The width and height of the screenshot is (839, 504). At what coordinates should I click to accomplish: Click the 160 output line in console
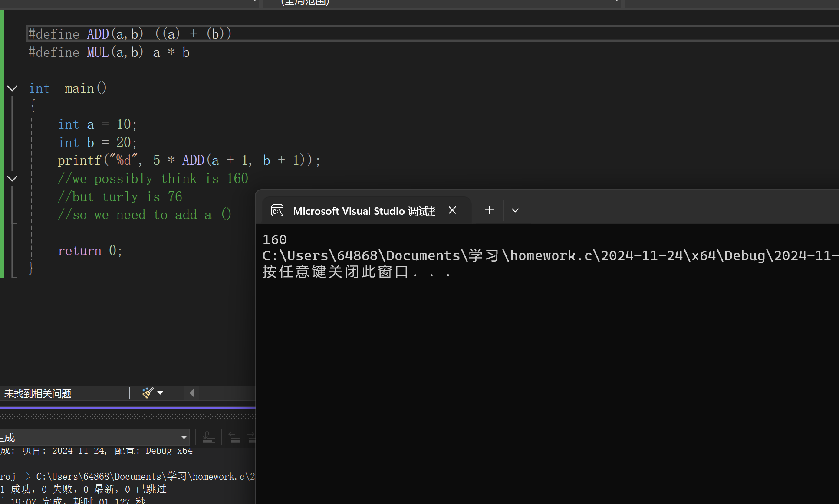point(275,239)
